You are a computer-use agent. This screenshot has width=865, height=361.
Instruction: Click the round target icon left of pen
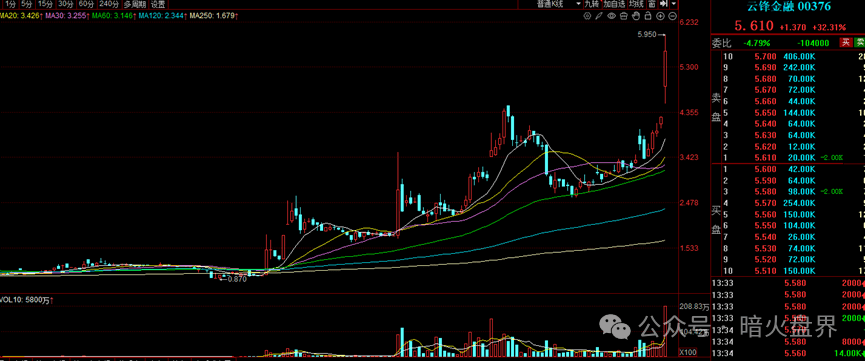pos(587,16)
